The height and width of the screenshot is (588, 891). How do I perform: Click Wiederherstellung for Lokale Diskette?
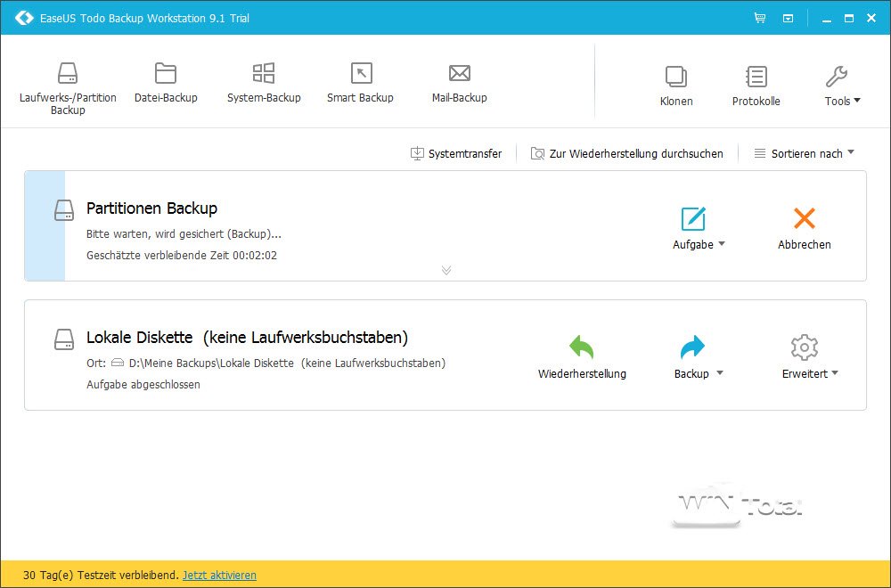point(582,357)
